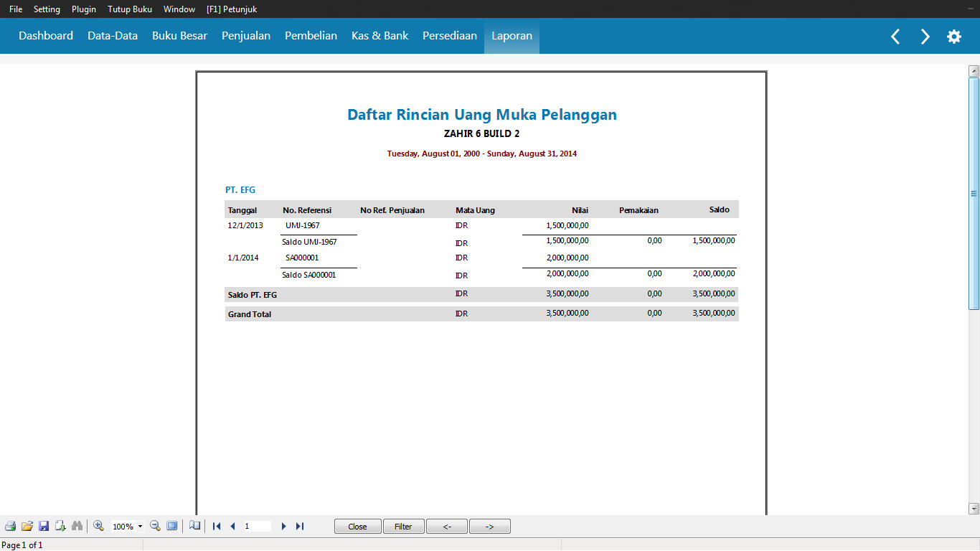Open the Window menu
This screenshot has height=551, width=980.
click(x=179, y=9)
